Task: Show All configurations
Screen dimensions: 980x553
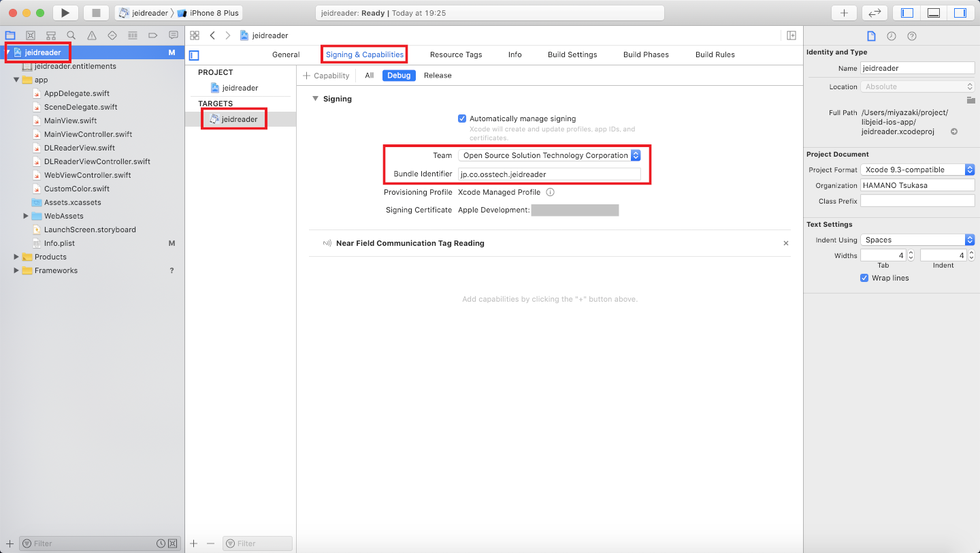Action: [369, 76]
